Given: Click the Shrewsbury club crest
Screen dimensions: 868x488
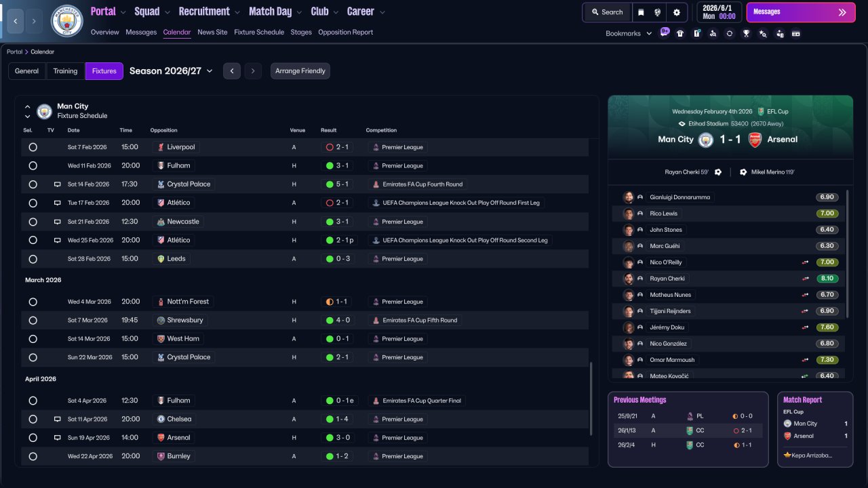Looking at the screenshot, I should pyautogui.click(x=161, y=321).
